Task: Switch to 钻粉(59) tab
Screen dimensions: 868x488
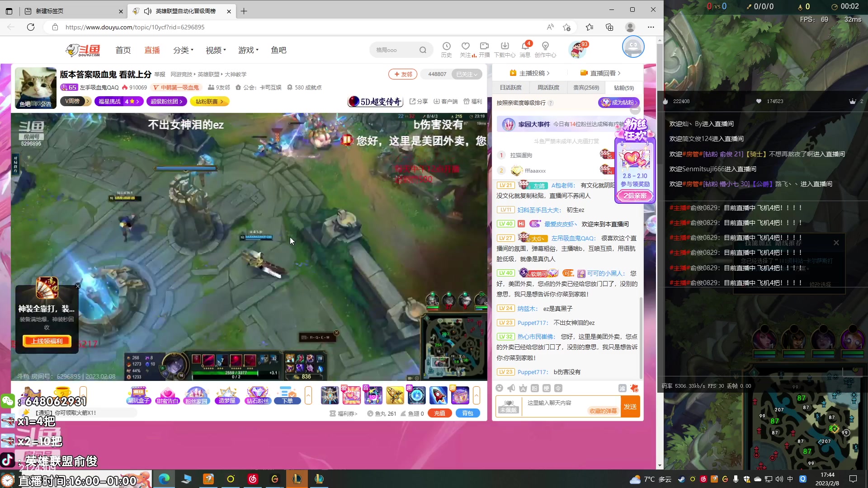Action: (624, 88)
